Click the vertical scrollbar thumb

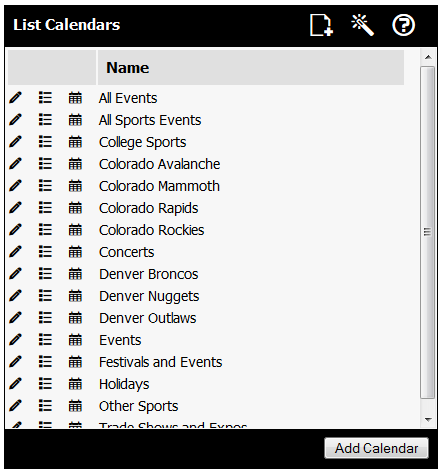point(428,232)
